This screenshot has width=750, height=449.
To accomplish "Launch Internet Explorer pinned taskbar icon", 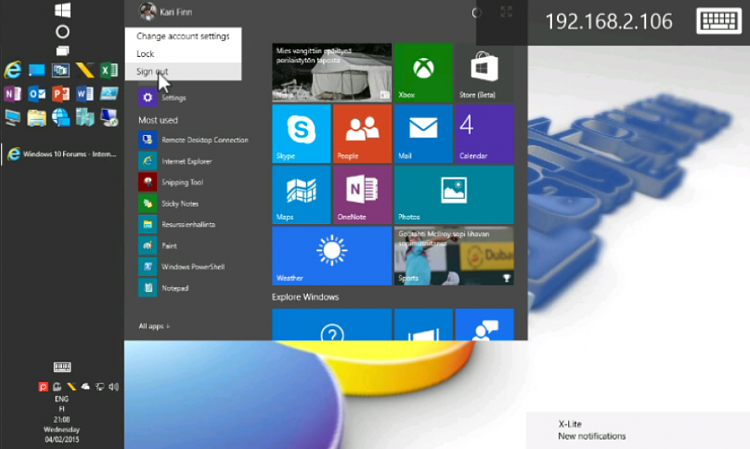I will pyautogui.click(x=13, y=70).
